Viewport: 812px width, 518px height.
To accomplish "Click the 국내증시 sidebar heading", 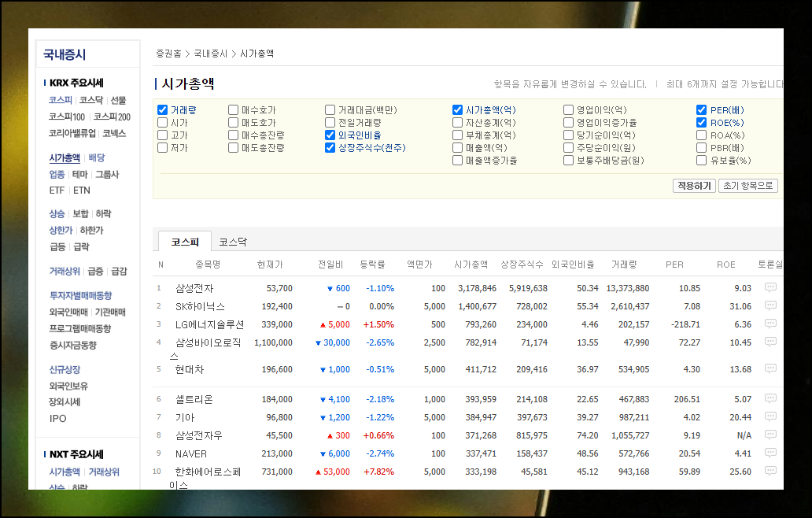I will tap(65, 54).
